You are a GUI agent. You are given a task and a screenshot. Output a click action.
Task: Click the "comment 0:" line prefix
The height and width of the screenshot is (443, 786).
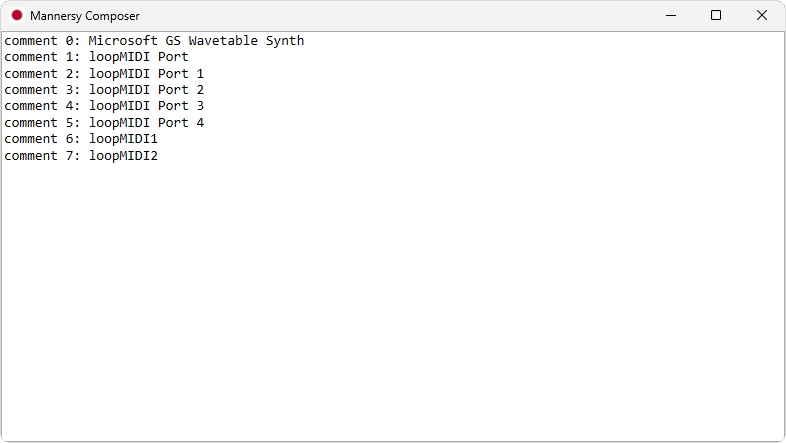tap(42, 41)
